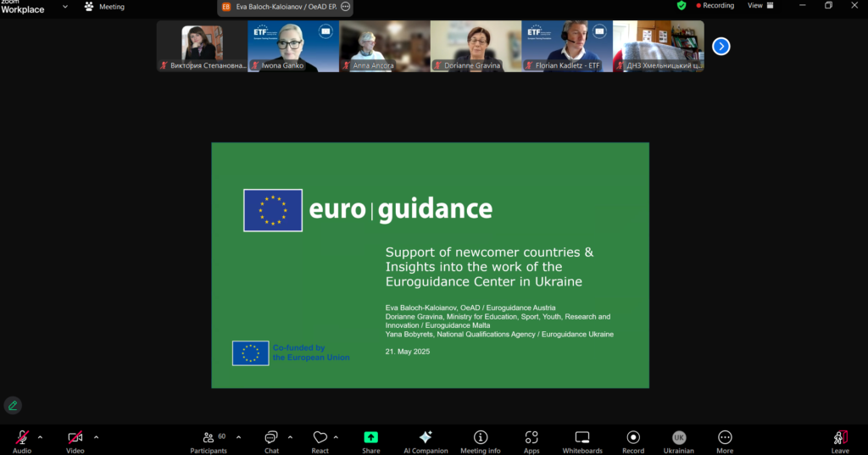Open AI Companion
Image resolution: width=868 pixels, height=455 pixels.
426,441
